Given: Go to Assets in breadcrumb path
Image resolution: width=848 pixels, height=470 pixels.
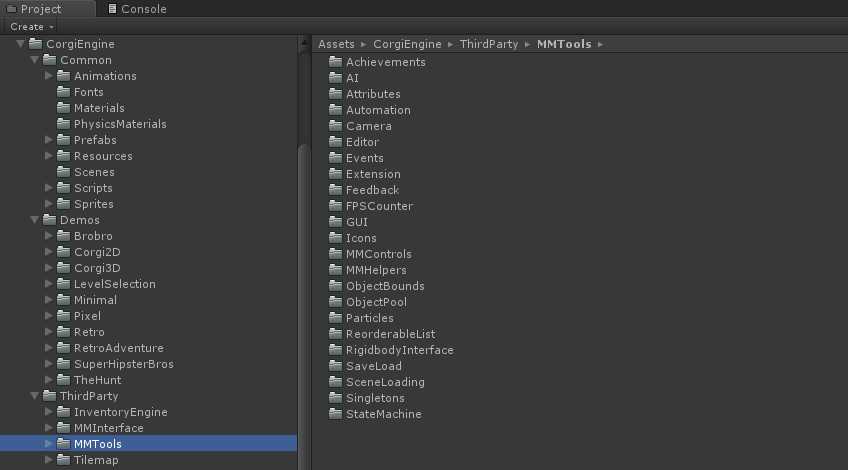Looking at the screenshot, I should 336,44.
